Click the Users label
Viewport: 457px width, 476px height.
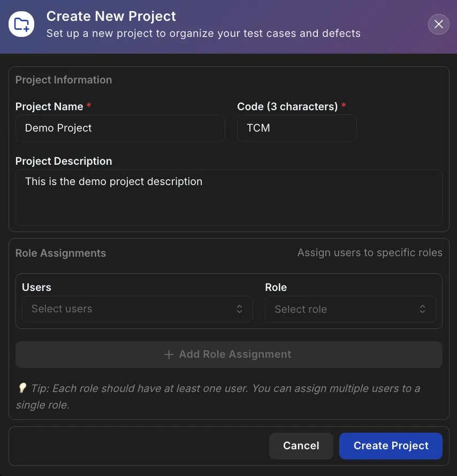(x=36, y=287)
